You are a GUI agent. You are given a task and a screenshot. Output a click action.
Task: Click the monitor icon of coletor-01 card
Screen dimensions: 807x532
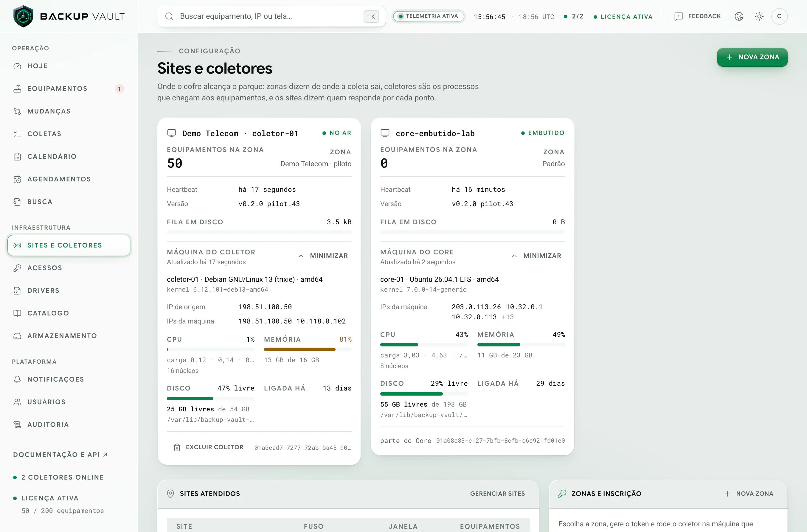[x=172, y=133]
